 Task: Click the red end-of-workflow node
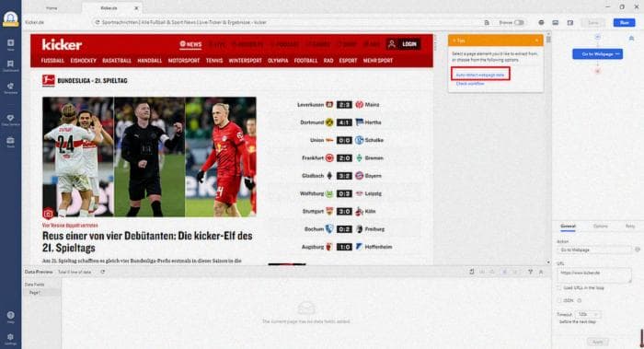click(598, 71)
